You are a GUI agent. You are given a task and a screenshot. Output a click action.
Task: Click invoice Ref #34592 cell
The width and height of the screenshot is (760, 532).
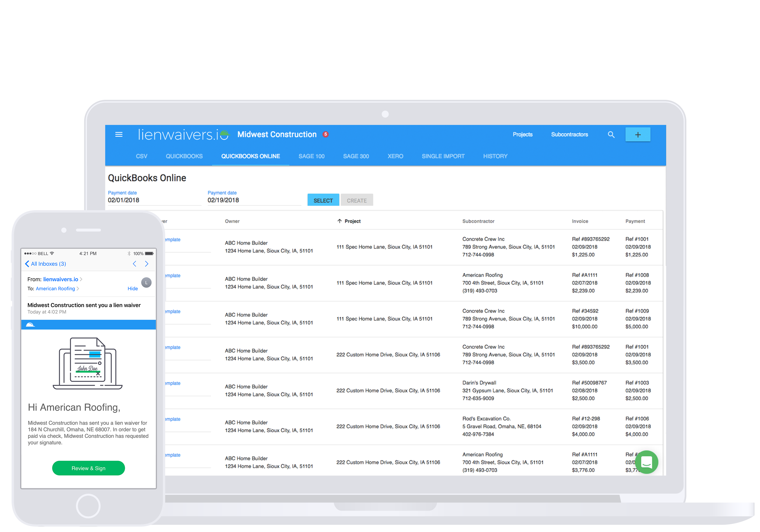coord(585,319)
